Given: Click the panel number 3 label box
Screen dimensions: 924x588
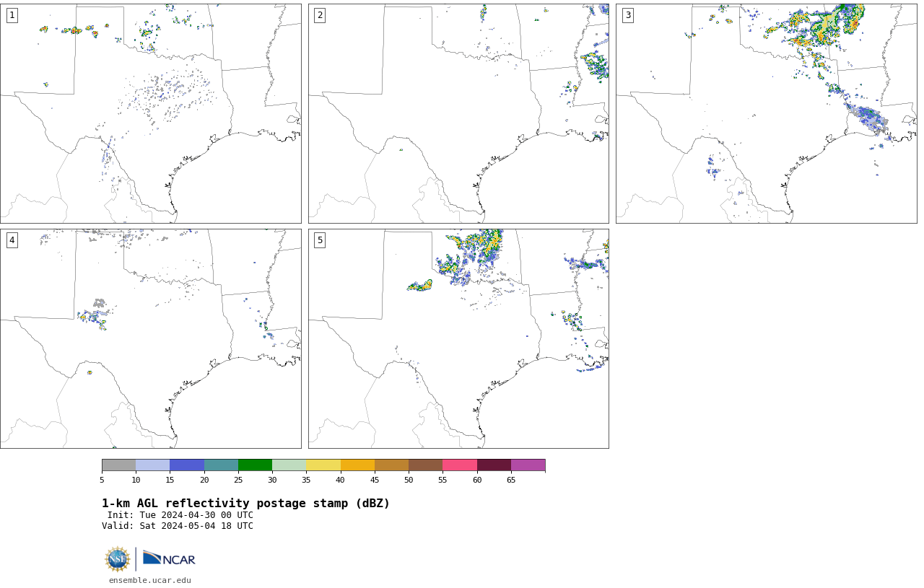Looking at the screenshot, I should tap(627, 15).
